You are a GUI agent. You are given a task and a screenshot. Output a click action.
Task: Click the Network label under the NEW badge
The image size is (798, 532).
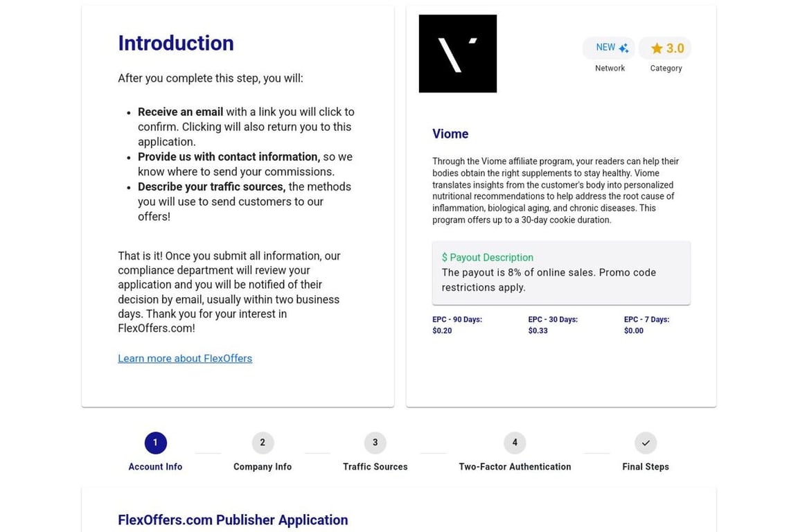click(x=610, y=68)
